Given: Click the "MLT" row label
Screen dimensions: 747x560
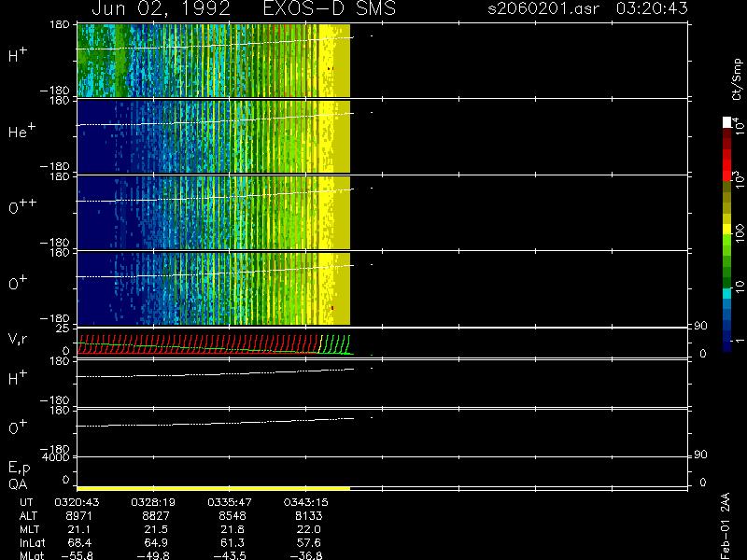Looking at the screenshot, I should point(29,529).
